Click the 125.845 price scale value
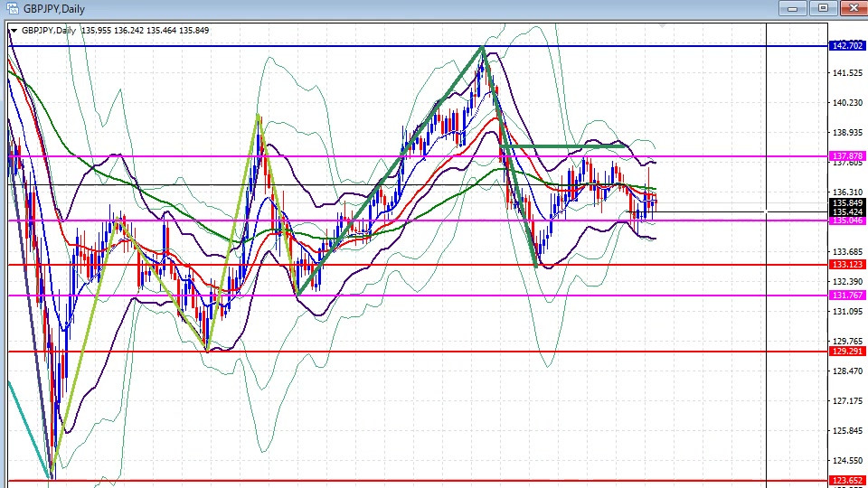Image resolution: width=868 pixels, height=488 pixels. point(847,431)
